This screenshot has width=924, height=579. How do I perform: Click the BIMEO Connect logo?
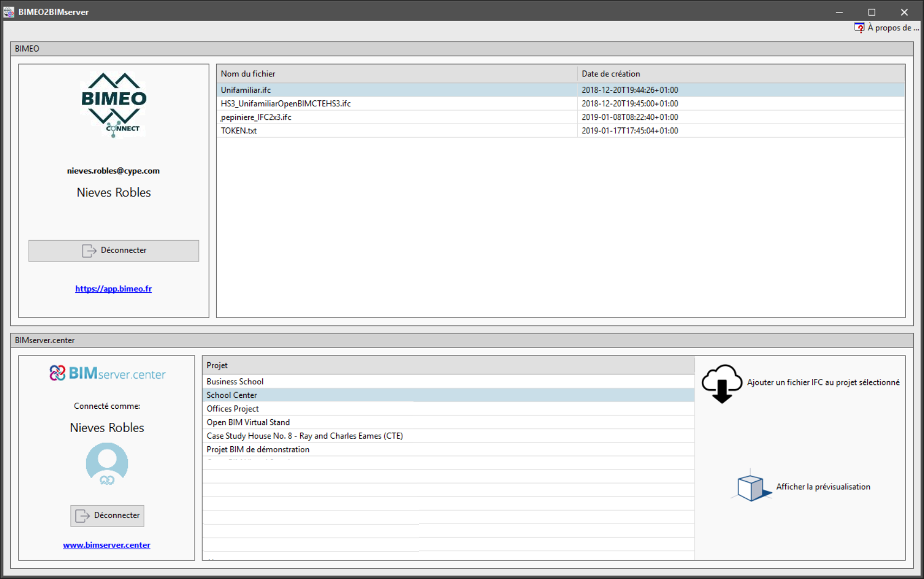(x=114, y=104)
